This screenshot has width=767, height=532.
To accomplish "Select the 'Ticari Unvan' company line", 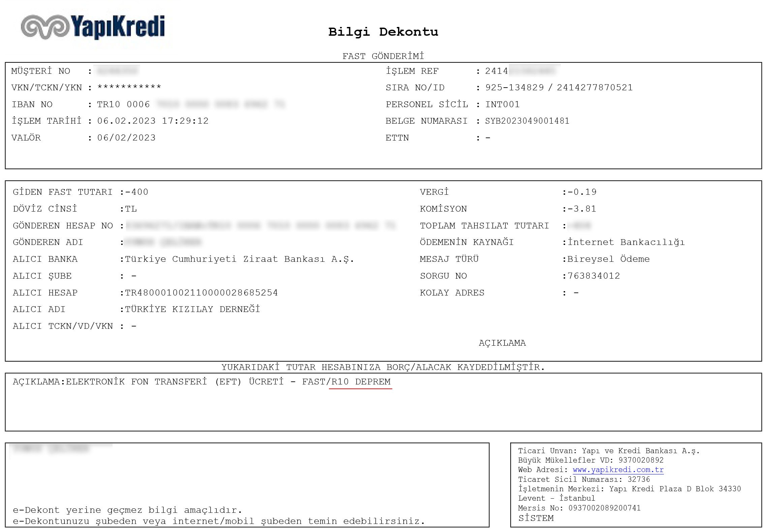I will click(x=609, y=451).
